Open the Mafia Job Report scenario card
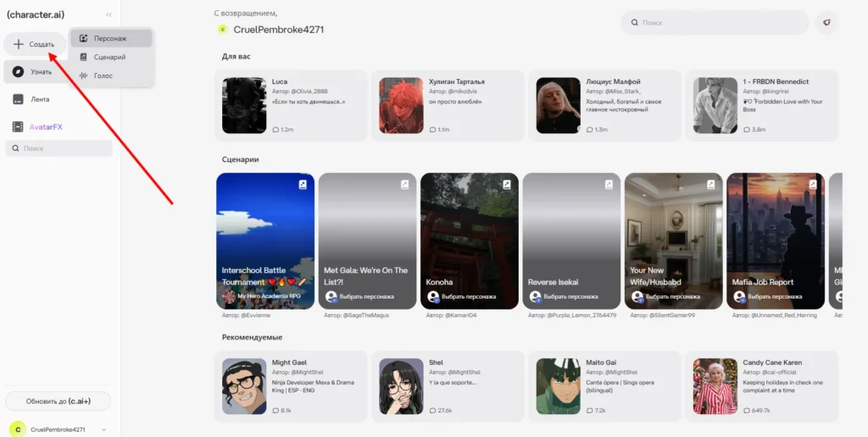The height and width of the screenshot is (437, 868). pos(776,241)
